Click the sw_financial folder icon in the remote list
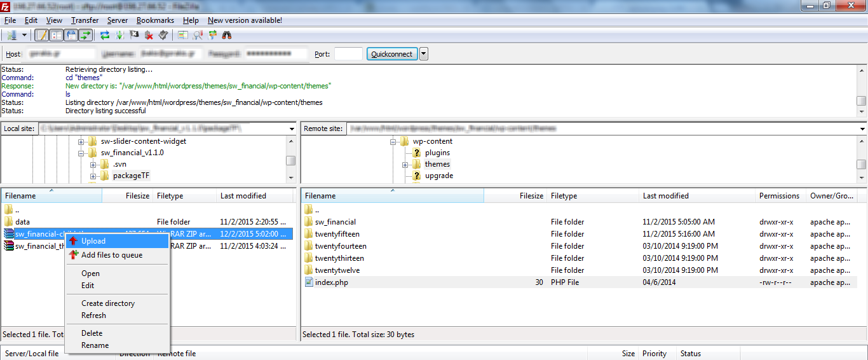 pyautogui.click(x=309, y=222)
